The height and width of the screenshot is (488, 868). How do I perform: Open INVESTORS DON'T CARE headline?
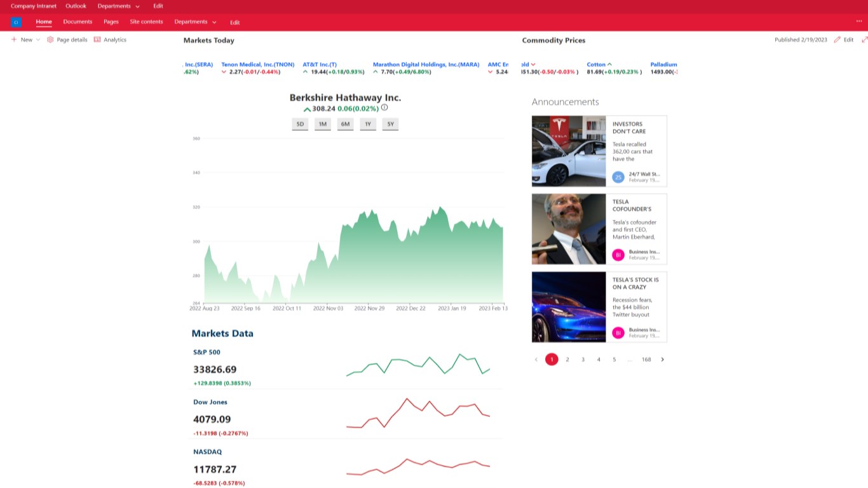pyautogui.click(x=629, y=128)
